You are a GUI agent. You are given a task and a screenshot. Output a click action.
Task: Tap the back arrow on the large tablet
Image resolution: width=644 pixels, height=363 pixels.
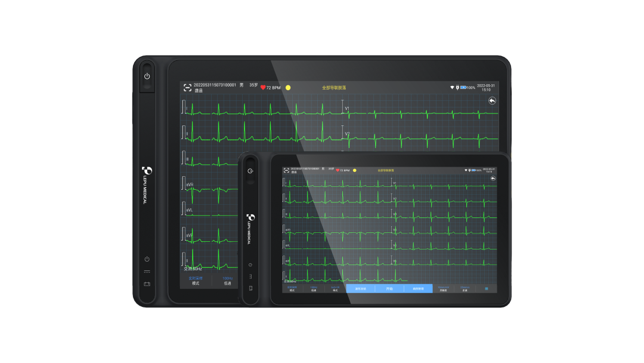coord(492,101)
